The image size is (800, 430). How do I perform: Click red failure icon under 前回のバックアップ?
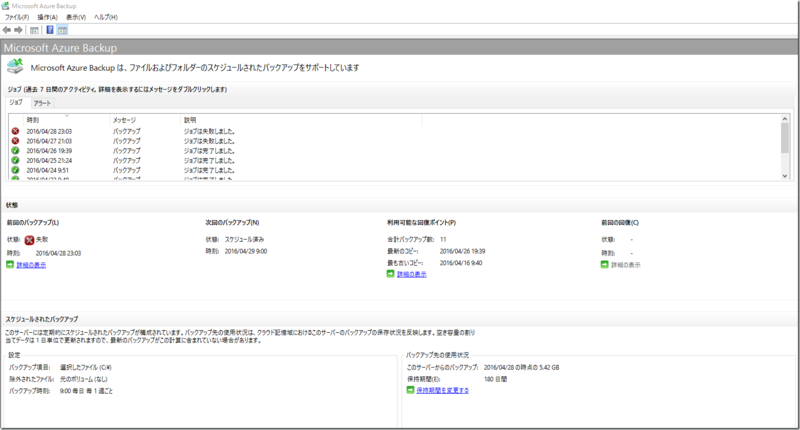point(29,240)
